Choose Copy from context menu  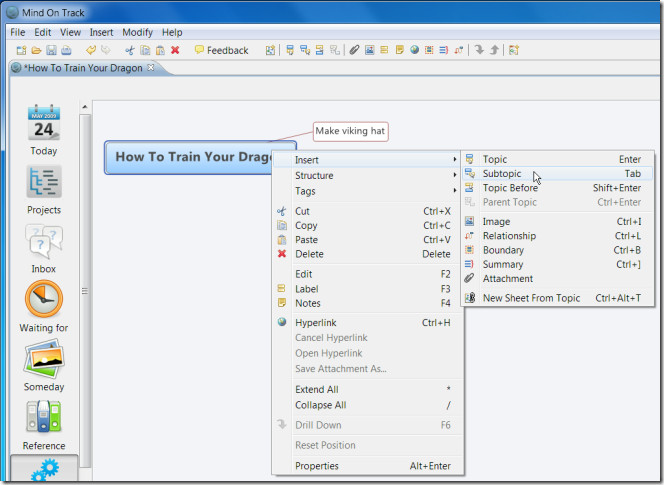coord(367,225)
